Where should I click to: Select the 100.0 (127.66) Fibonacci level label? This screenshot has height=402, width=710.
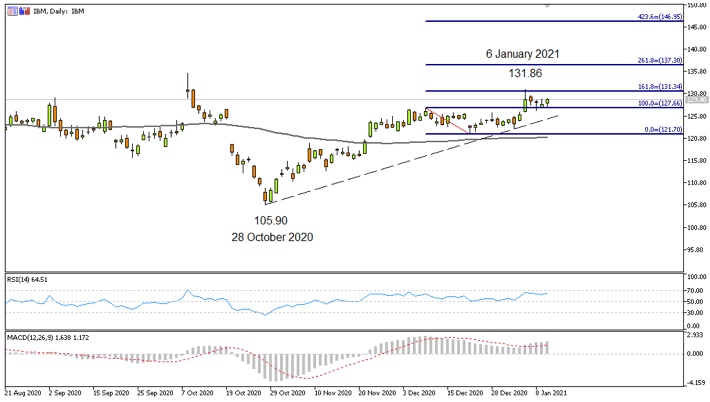660,103
